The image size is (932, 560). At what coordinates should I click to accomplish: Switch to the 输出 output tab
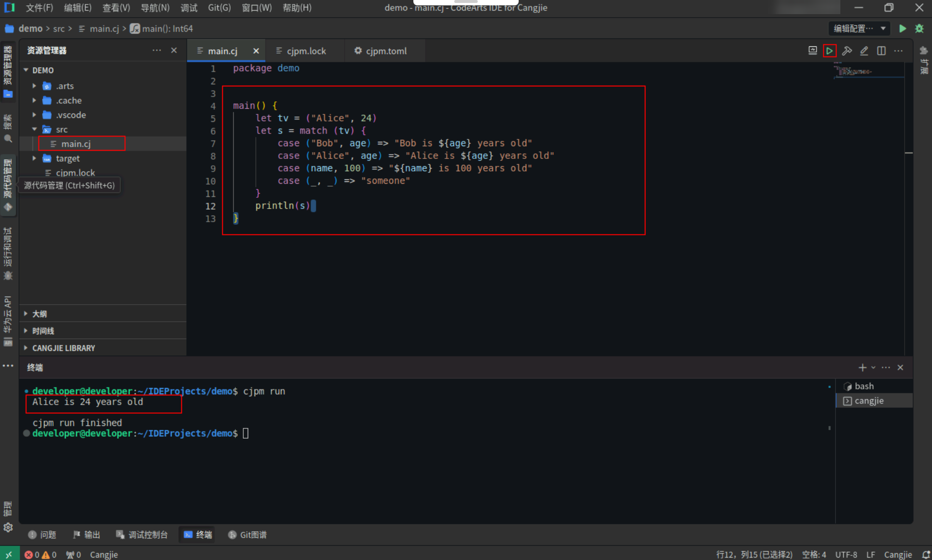[87, 535]
